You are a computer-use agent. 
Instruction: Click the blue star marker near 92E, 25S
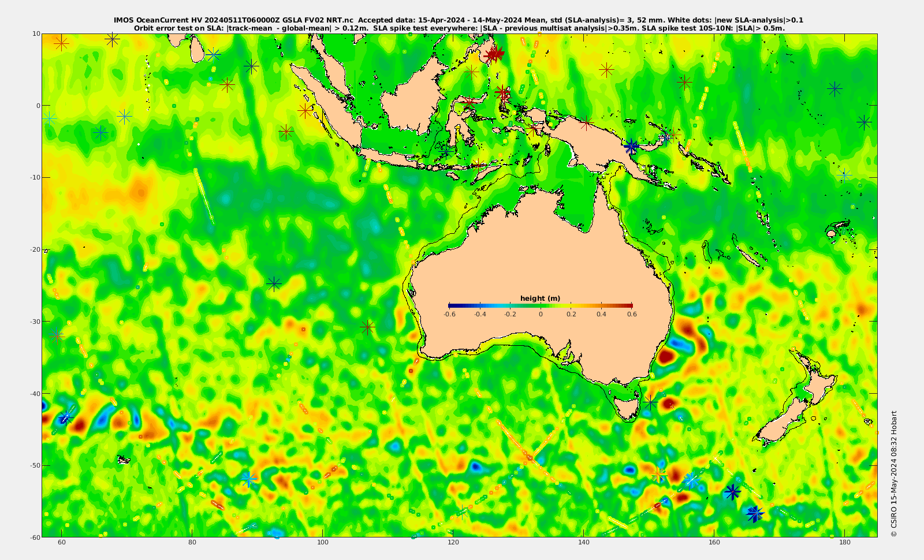click(274, 283)
